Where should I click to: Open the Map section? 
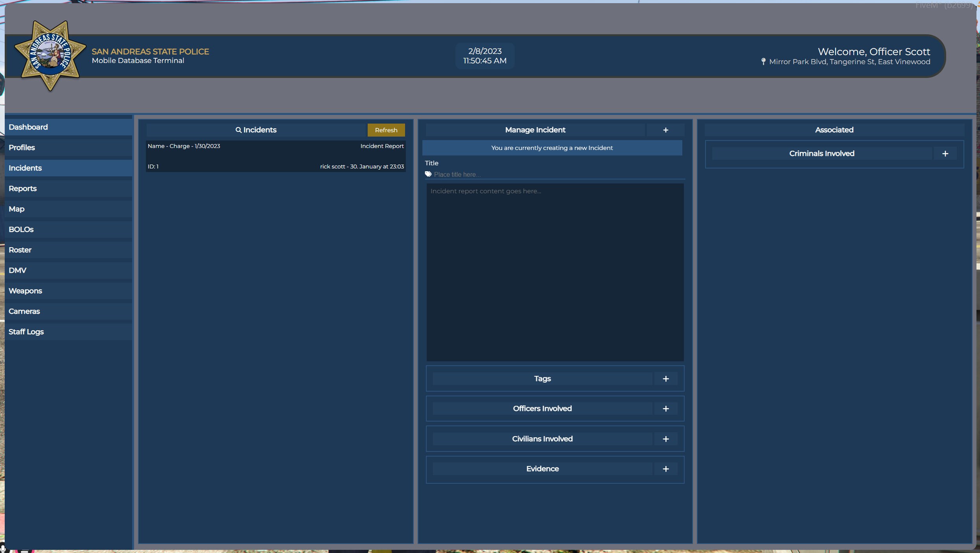click(x=68, y=209)
